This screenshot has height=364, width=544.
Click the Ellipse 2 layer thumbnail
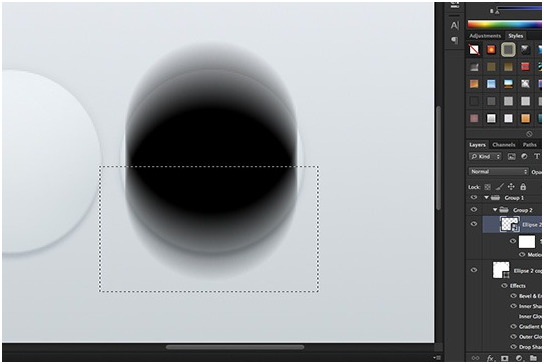click(509, 224)
